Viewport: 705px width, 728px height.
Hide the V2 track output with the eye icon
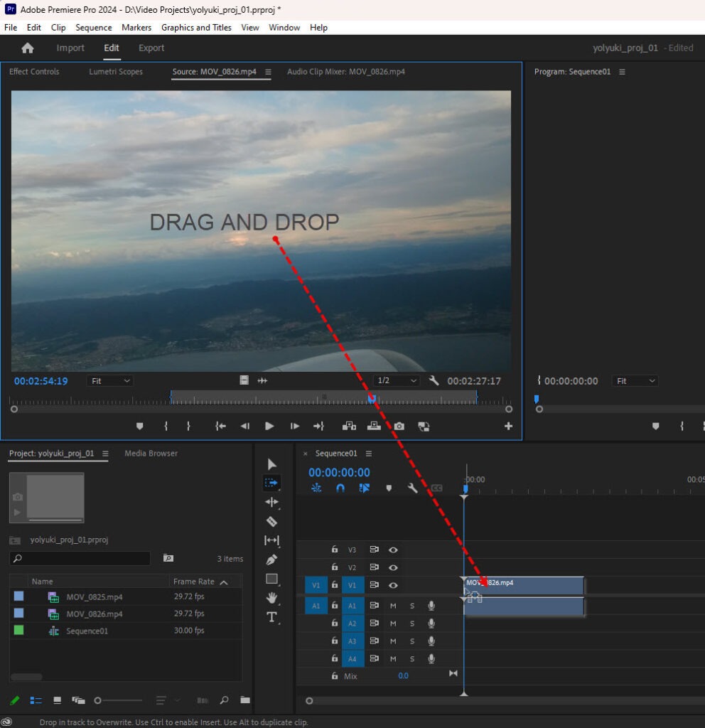click(x=392, y=567)
